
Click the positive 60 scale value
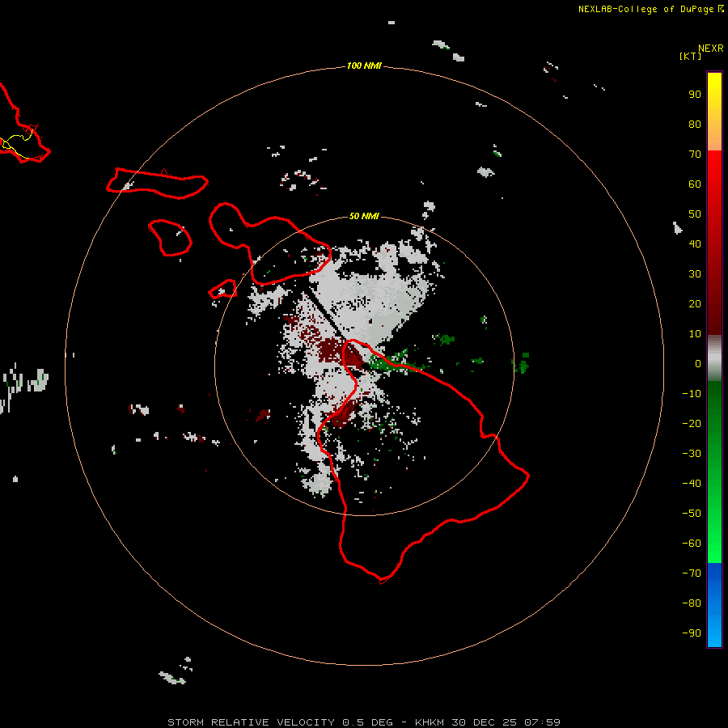695,184
